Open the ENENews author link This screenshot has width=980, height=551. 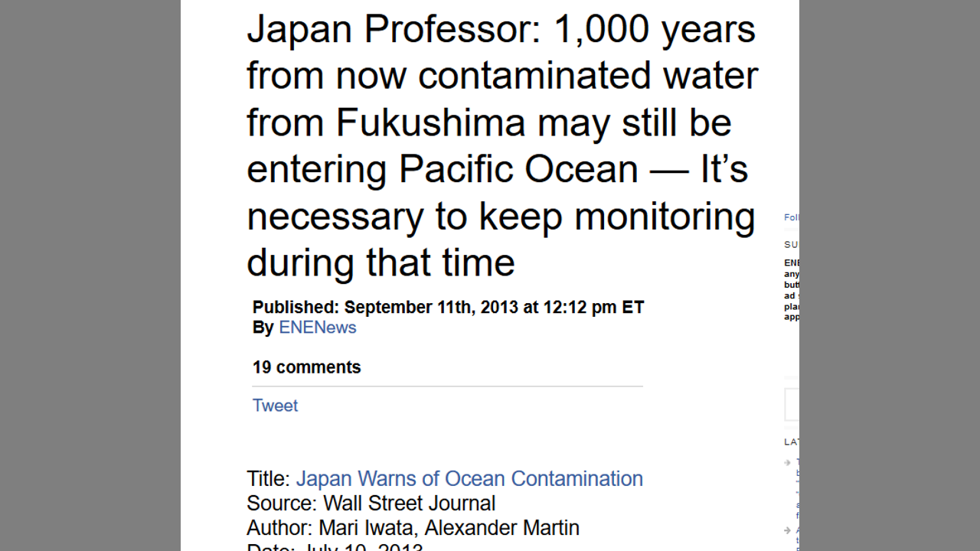[317, 328]
